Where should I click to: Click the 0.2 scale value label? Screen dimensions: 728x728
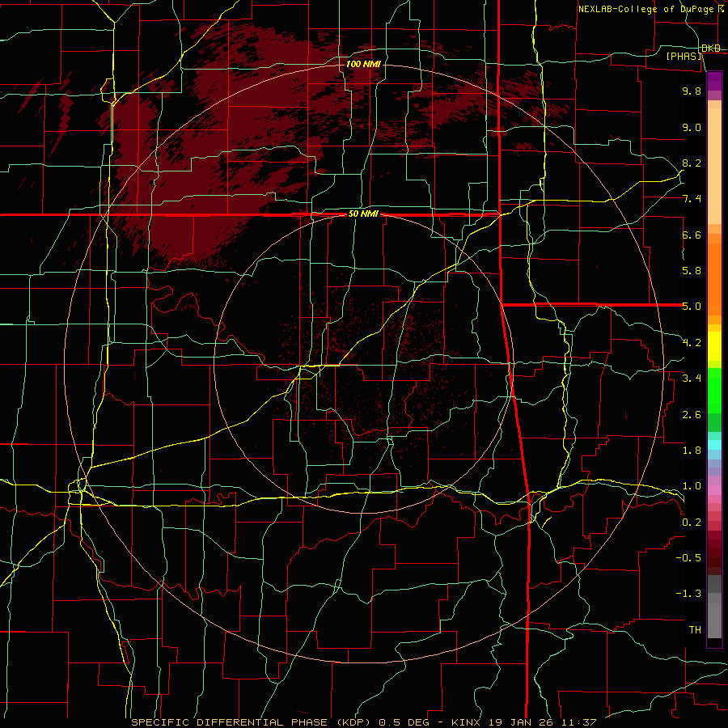692,523
